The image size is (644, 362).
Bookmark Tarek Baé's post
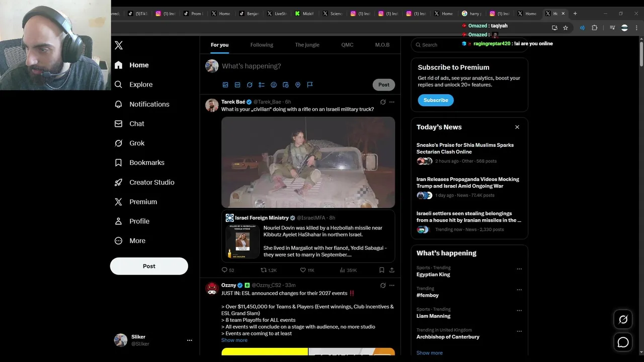(x=382, y=270)
